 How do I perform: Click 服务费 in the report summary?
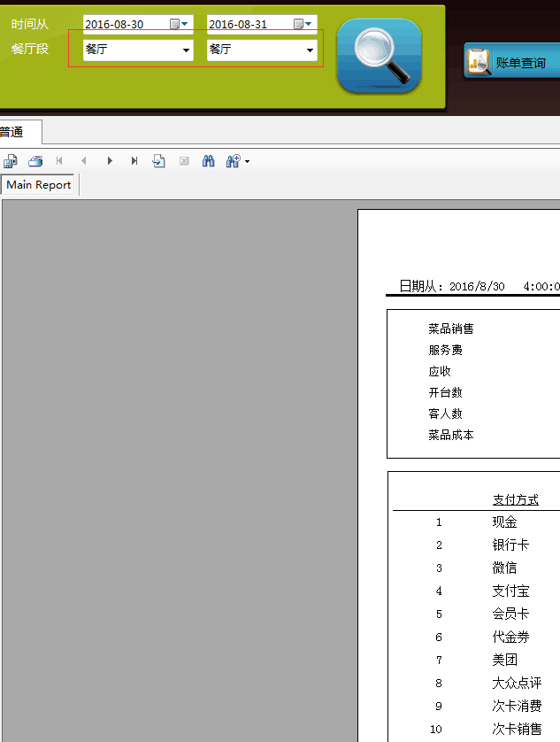point(446,350)
